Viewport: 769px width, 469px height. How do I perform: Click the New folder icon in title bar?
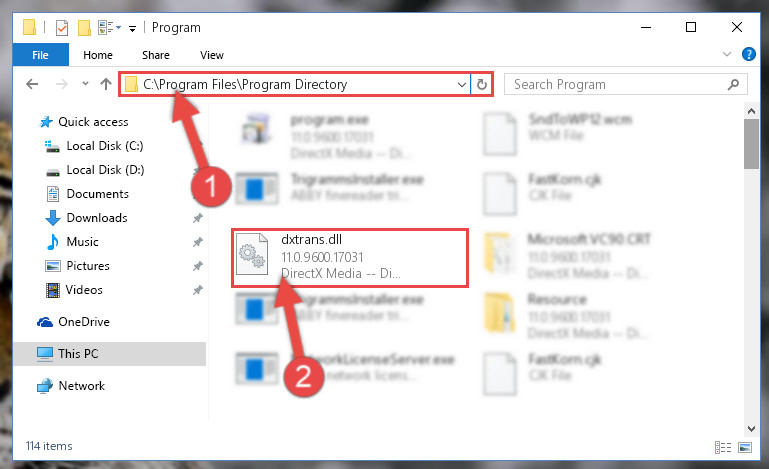(x=84, y=27)
